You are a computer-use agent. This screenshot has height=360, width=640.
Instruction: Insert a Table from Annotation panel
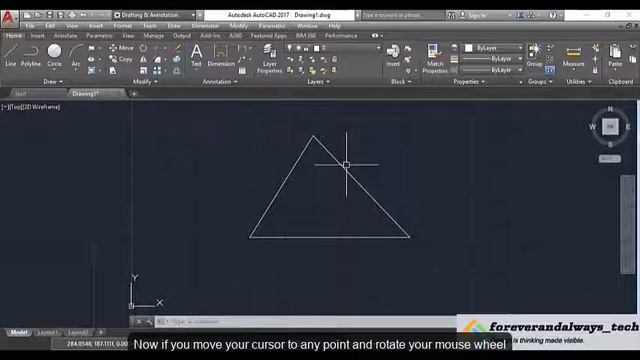(x=242, y=71)
